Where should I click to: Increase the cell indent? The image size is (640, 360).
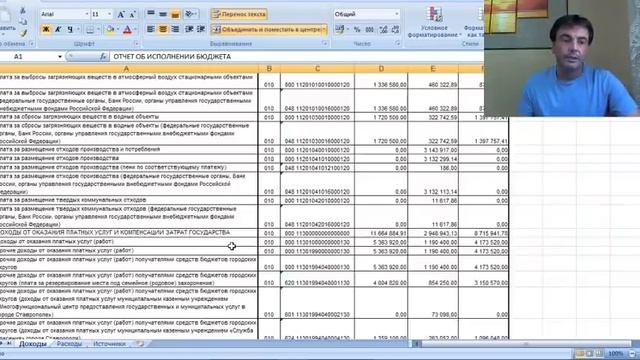(201, 29)
